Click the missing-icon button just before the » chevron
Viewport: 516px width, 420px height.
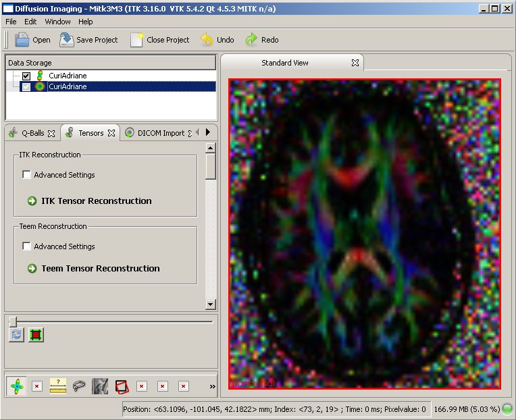(183, 386)
